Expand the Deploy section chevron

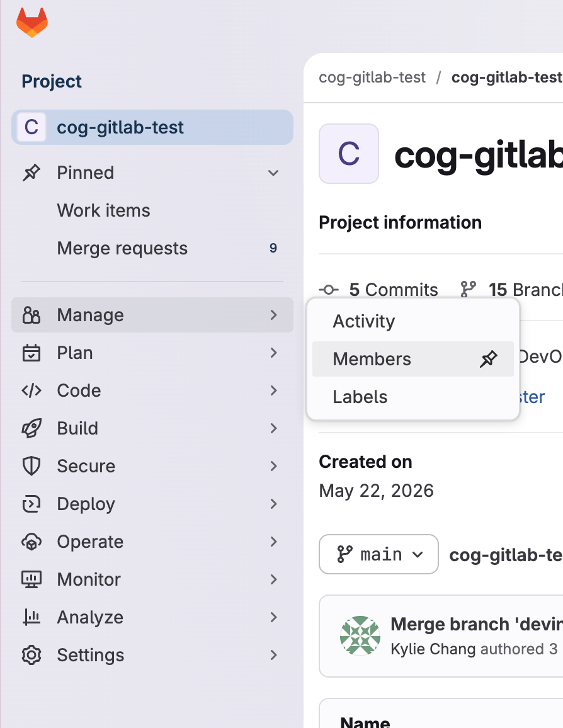click(x=273, y=504)
